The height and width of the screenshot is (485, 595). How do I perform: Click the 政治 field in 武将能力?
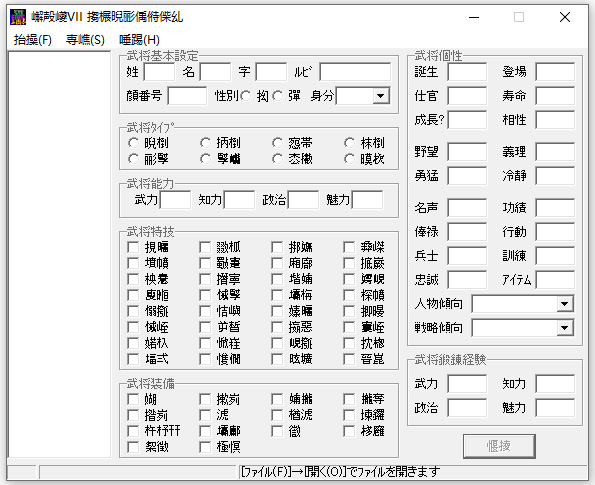click(303, 200)
